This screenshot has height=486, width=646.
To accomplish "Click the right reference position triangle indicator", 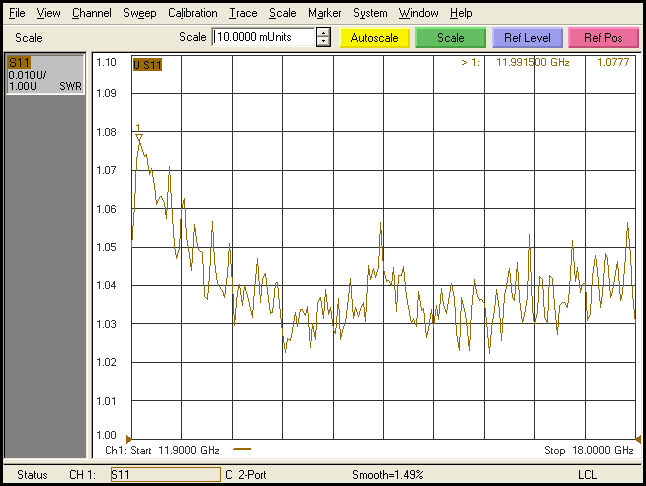I will tap(637, 438).
